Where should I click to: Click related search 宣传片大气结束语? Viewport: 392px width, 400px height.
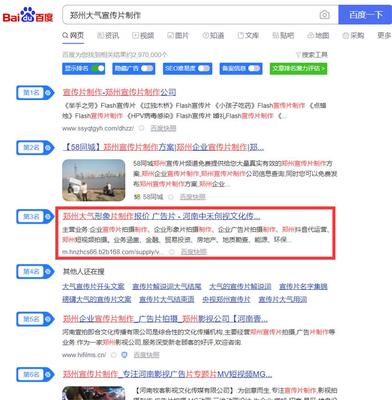(x=167, y=299)
